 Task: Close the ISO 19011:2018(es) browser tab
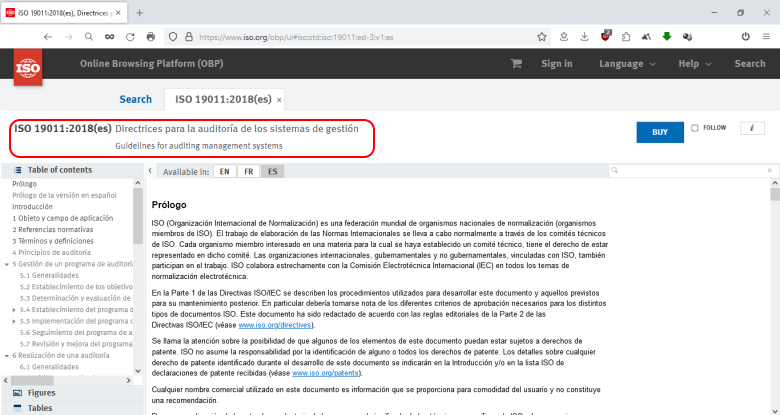[x=118, y=13]
